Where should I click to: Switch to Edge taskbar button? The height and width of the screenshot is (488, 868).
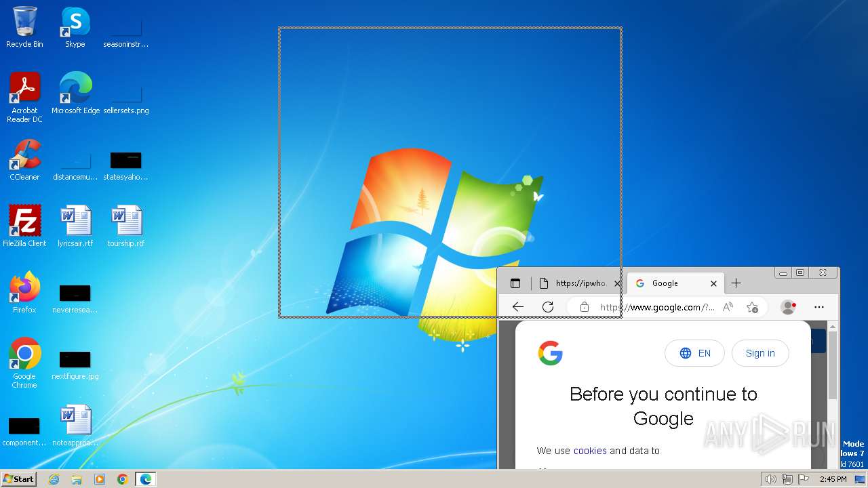click(146, 479)
